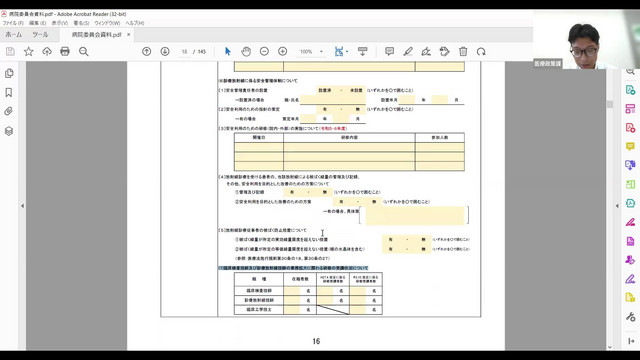This screenshot has height=360, width=640.
Task: Go to the next page with the down arrow
Action: [x=165, y=51]
